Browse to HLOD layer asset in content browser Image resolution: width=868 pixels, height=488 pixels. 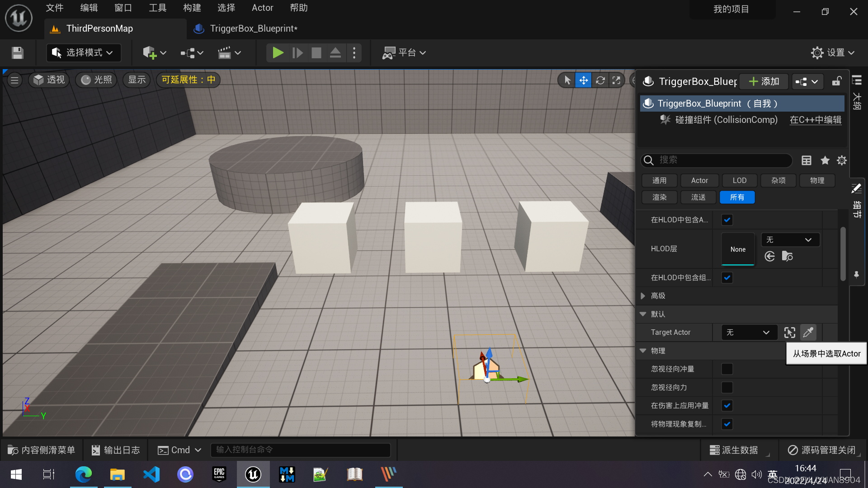[x=787, y=257]
